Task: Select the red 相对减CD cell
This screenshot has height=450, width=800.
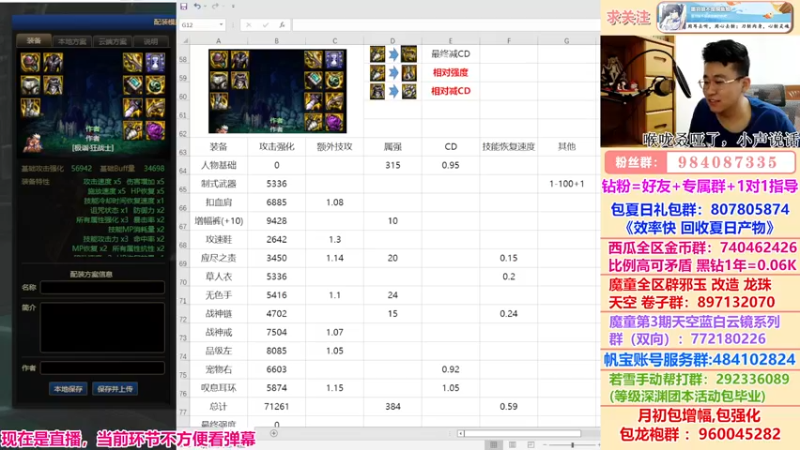Action: pos(451,91)
